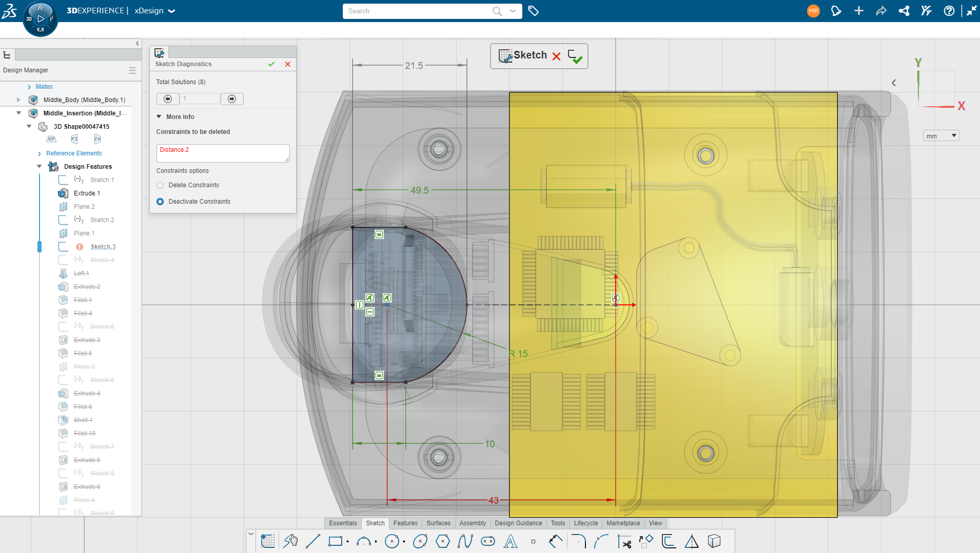The height and width of the screenshot is (553, 980).
Task: Confirm Sketch Diagnostics with green checkmark
Action: pos(271,64)
